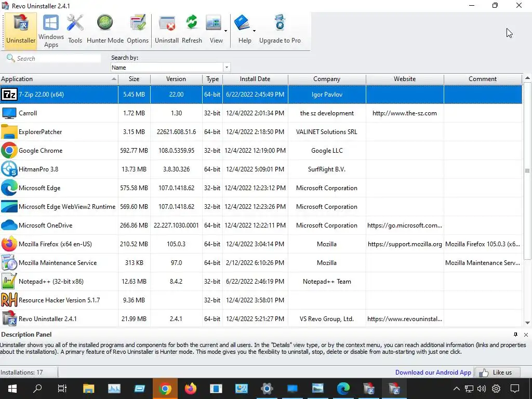This screenshot has height=399, width=532.
Task: Click the https://www.revouninstal... website cell
Action: pyautogui.click(x=405, y=319)
